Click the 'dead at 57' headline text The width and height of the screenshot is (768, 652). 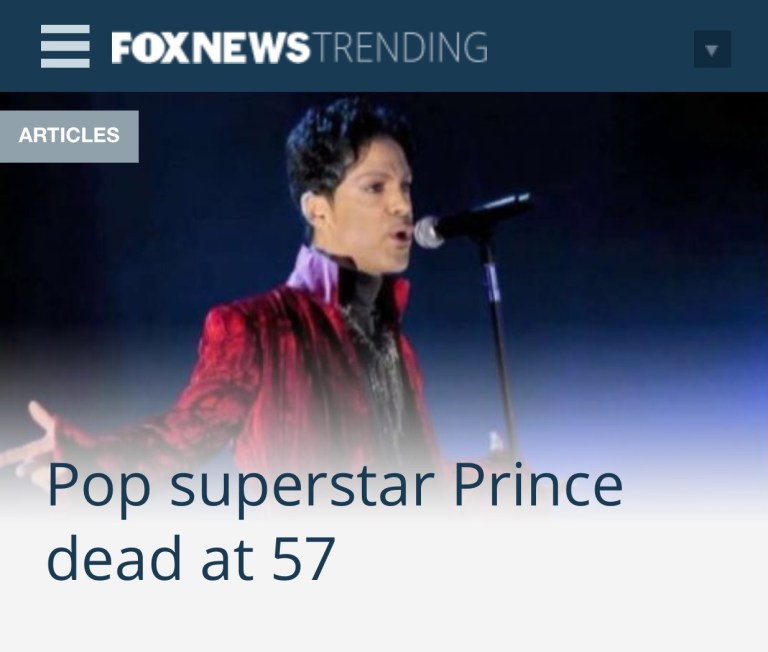pyautogui.click(x=192, y=558)
